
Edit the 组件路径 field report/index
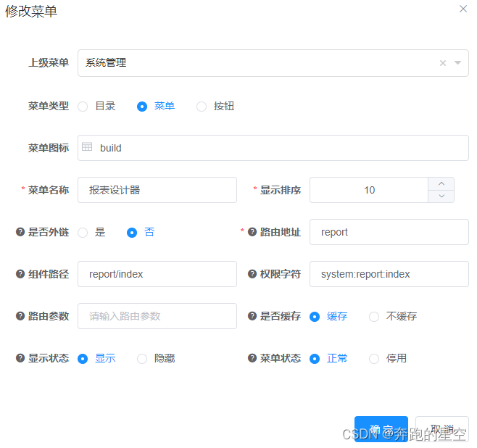pos(157,274)
